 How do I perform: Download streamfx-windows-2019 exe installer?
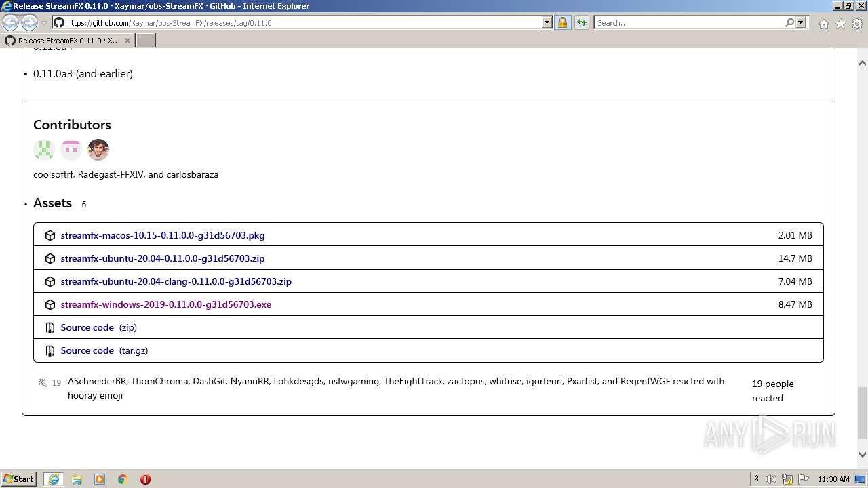point(166,304)
